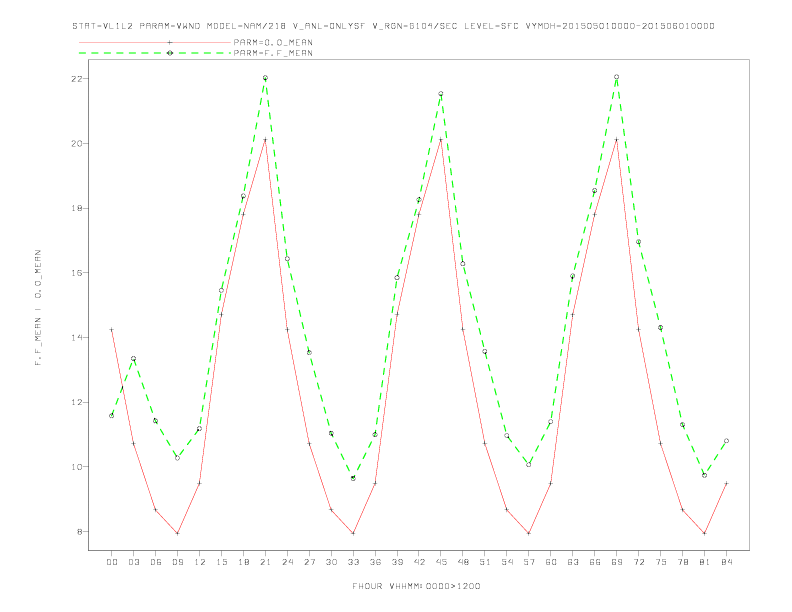Click x-axis tick label 69
Image resolution: width=792 pixels, height=612 pixels.
click(x=617, y=562)
